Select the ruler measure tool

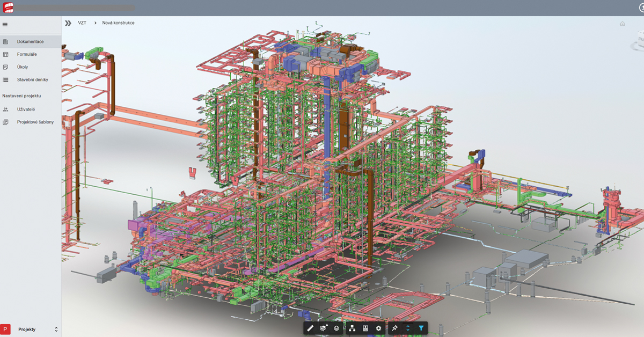click(310, 328)
